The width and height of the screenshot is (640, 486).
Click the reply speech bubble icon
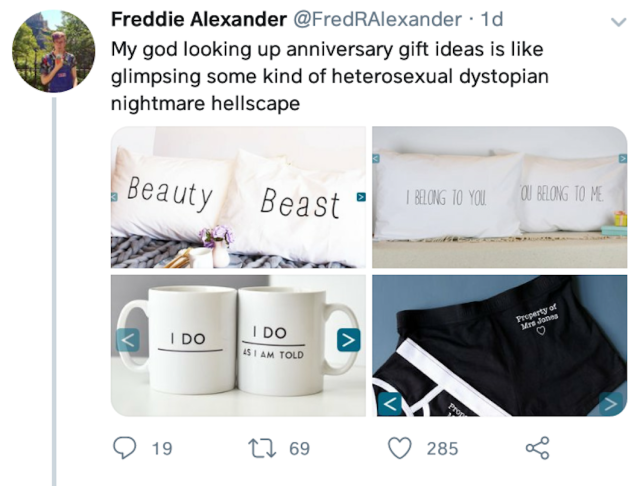(124, 448)
